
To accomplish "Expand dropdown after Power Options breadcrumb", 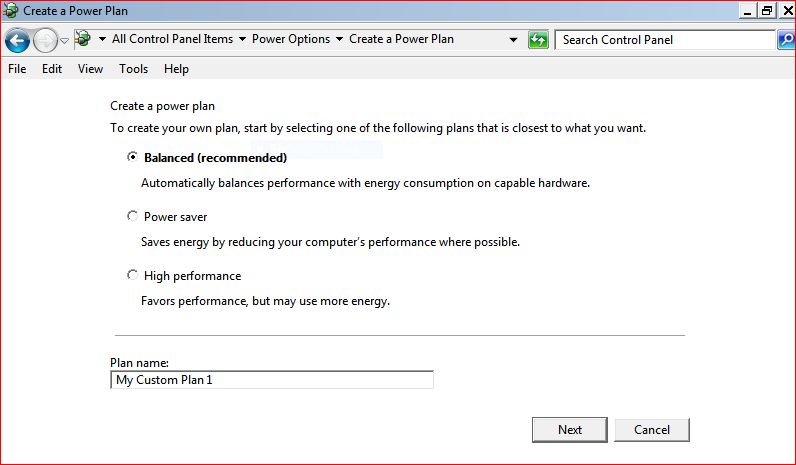I will coord(340,39).
